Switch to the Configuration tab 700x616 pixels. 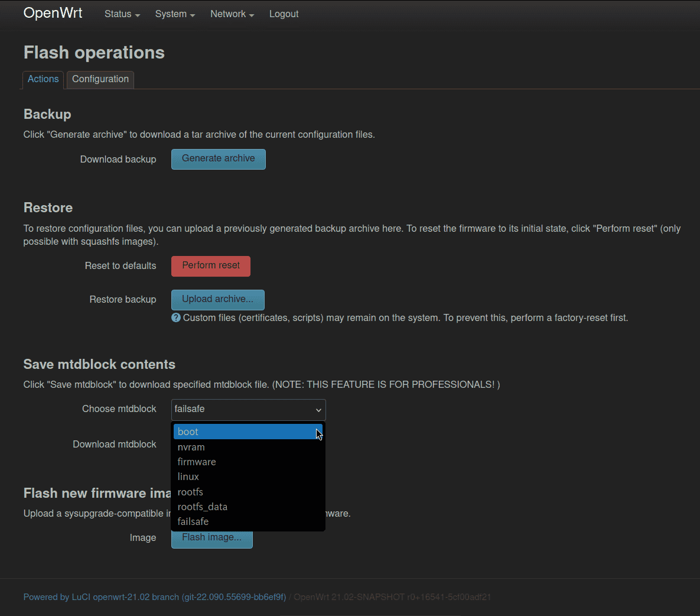(x=100, y=79)
